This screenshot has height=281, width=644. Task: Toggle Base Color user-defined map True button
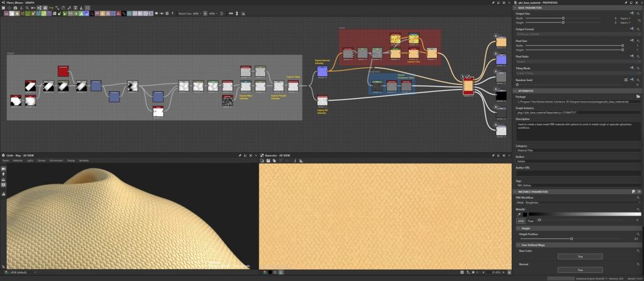click(579, 256)
